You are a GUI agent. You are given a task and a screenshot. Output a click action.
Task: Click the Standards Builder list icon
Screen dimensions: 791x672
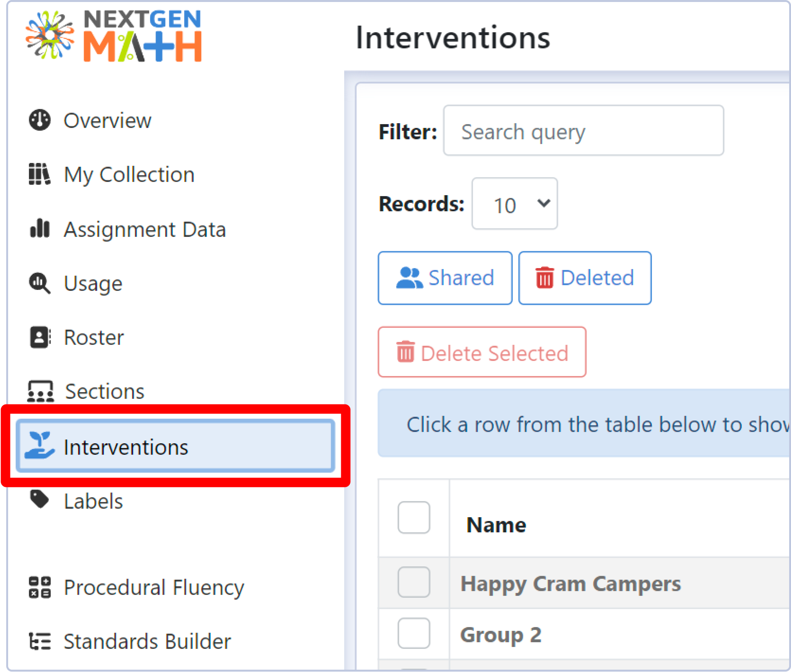pos(40,642)
